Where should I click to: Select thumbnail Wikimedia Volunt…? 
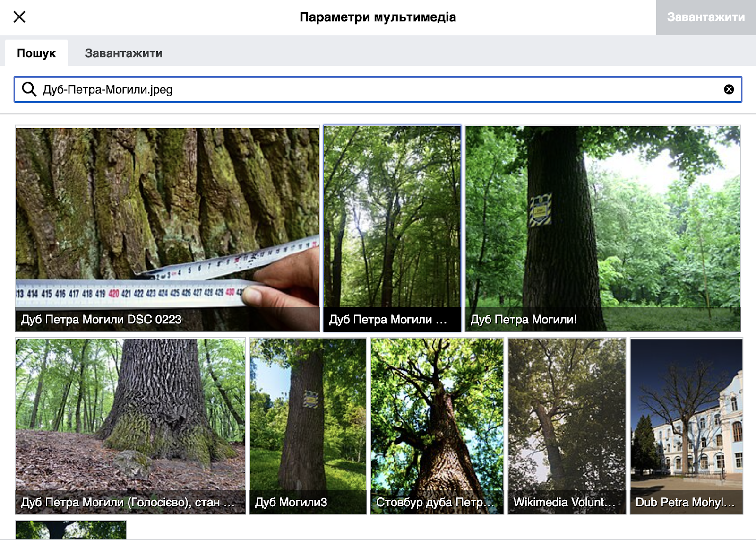click(x=567, y=426)
